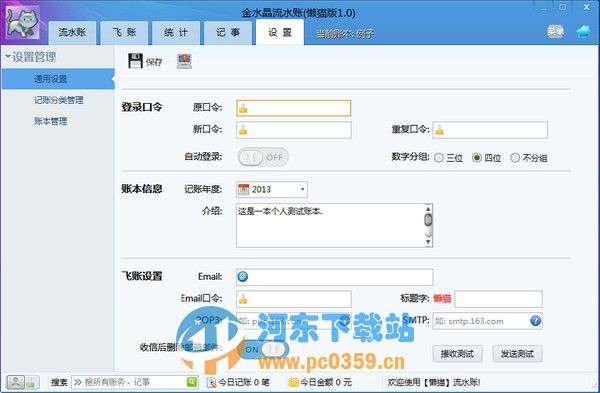The height and width of the screenshot is (393, 600).
Task: Click the 标题字 input box
Action: 498,299
